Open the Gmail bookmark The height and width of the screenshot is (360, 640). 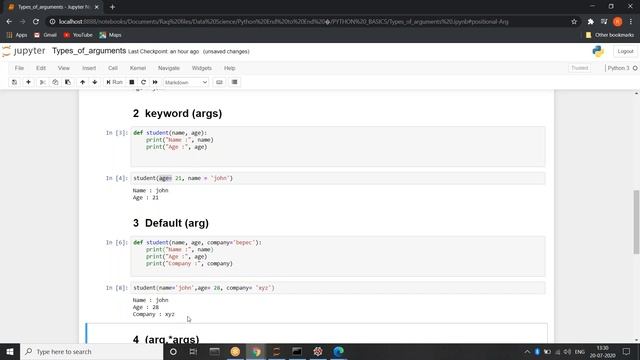tap(45, 35)
